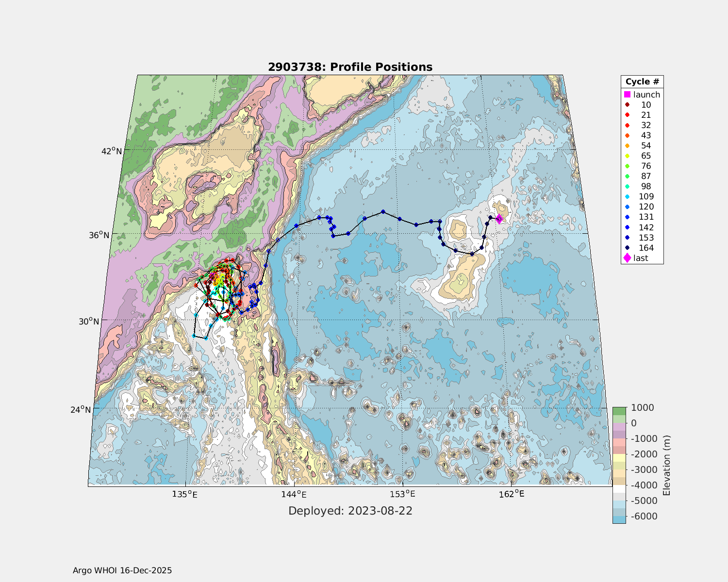
Task: Select the cycle 10 legend marker
Action: click(627, 105)
